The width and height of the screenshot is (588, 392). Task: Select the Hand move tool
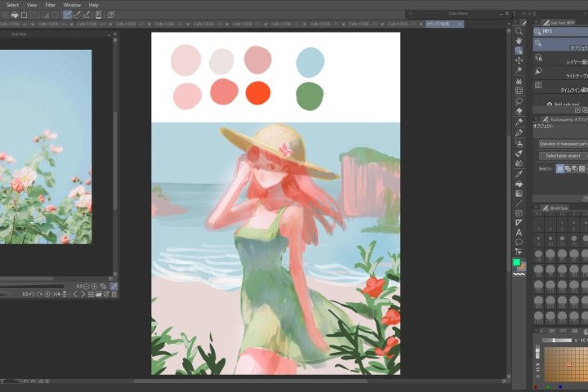519,41
